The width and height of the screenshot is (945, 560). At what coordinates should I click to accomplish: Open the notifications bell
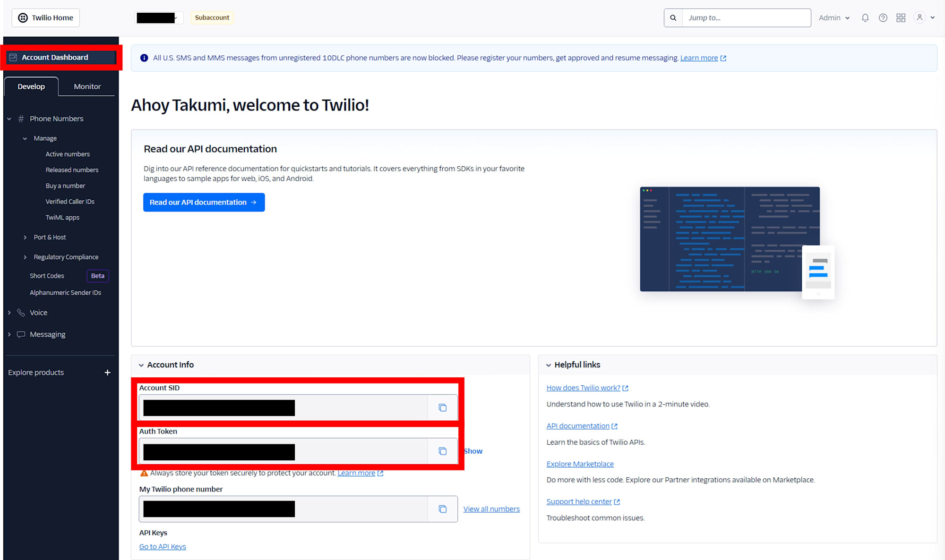865,17
